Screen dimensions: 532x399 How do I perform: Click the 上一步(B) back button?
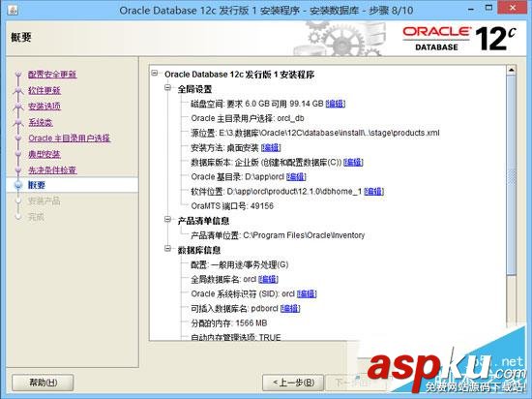[x=293, y=383]
